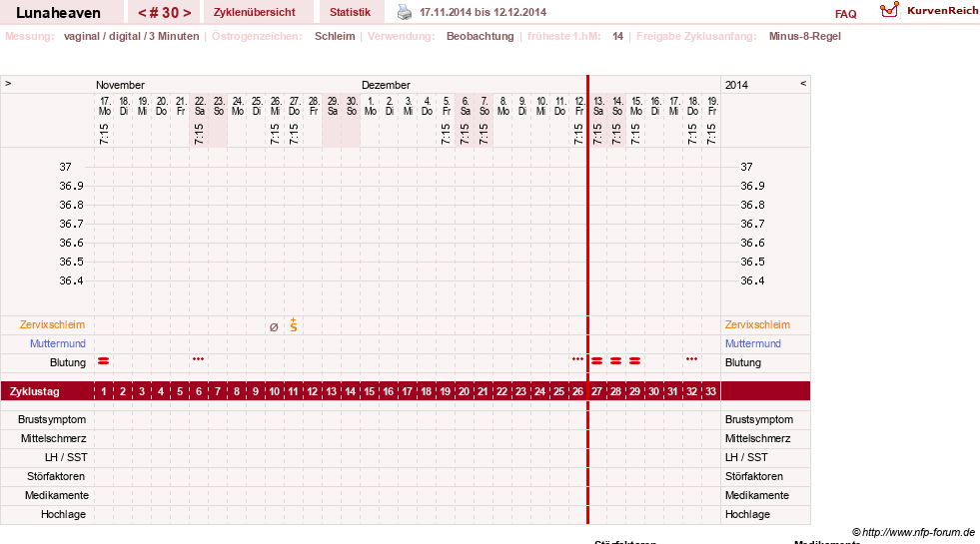The height and width of the screenshot is (544, 980).
Task: Click the right Zervixschleim label
Action: pos(757,324)
